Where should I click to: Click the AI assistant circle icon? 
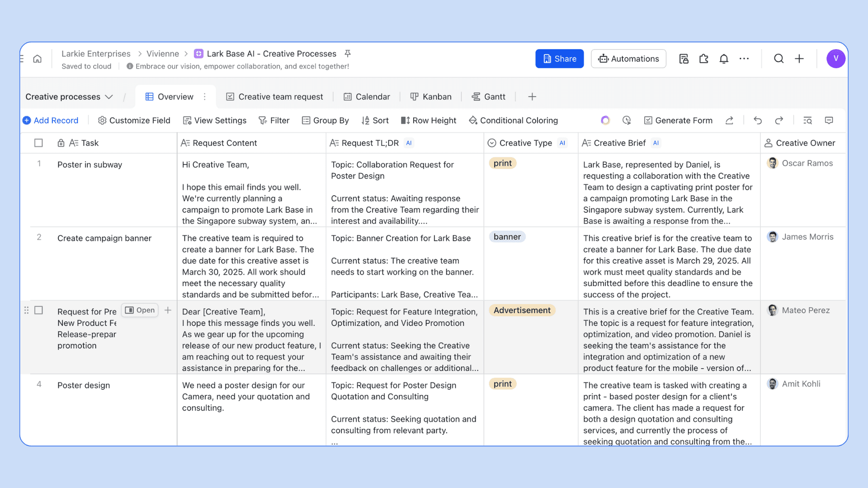click(605, 120)
